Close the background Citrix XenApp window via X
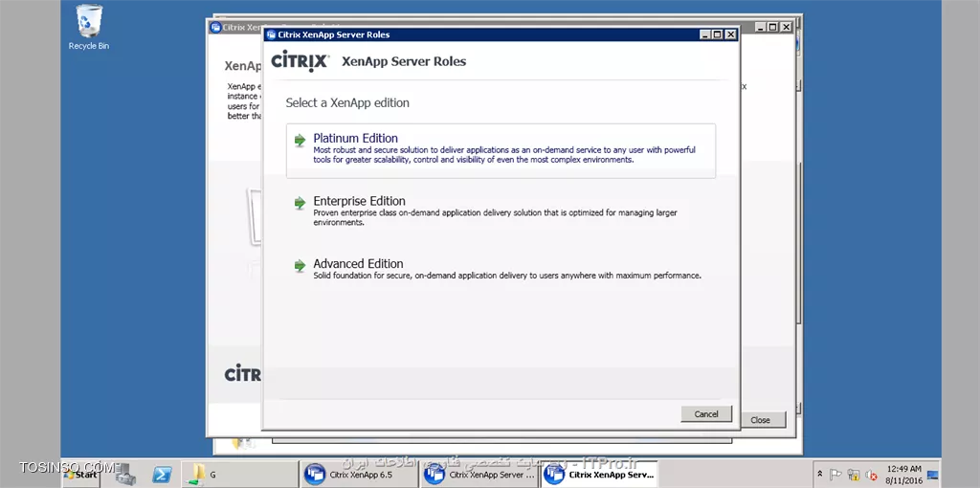Viewport: 980px width, 488px height. (786, 27)
